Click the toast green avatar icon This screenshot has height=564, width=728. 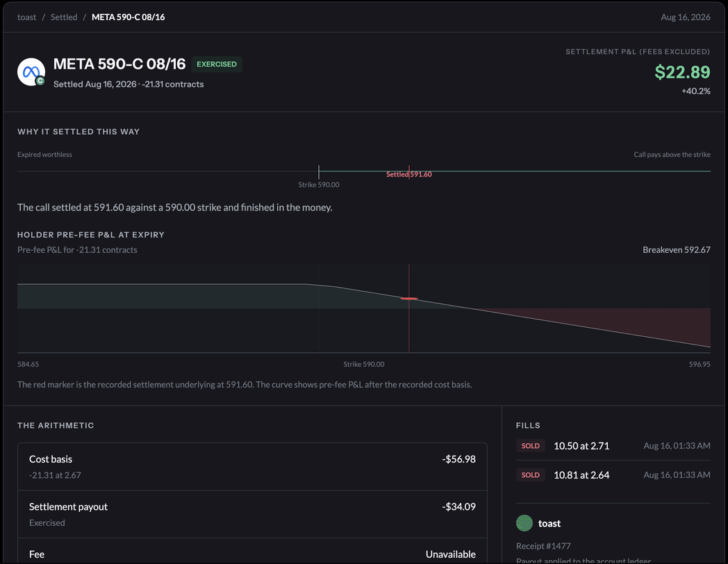tap(524, 523)
